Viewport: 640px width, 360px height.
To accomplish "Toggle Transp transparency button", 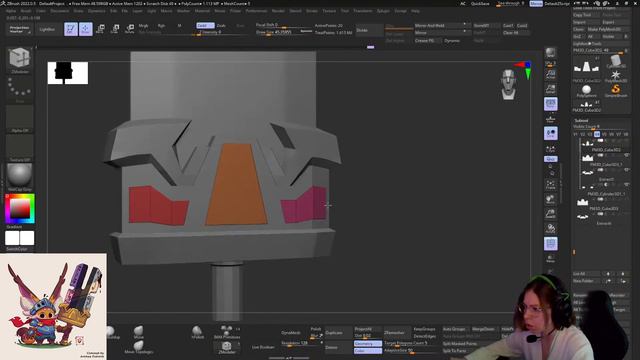I will pyautogui.click(x=550, y=258).
